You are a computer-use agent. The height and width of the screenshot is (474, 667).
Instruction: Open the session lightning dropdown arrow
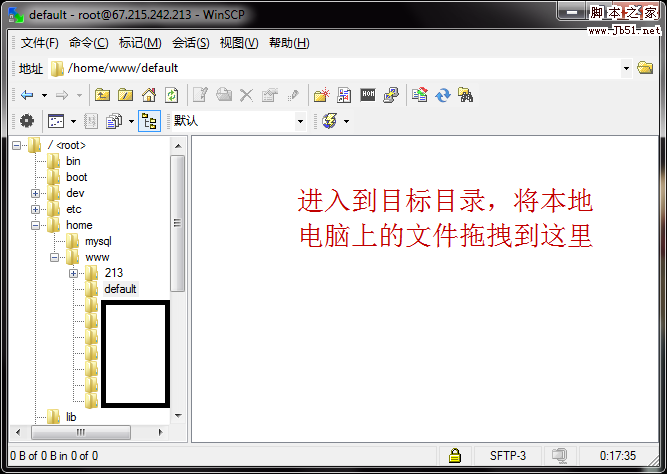click(x=346, y=122)
